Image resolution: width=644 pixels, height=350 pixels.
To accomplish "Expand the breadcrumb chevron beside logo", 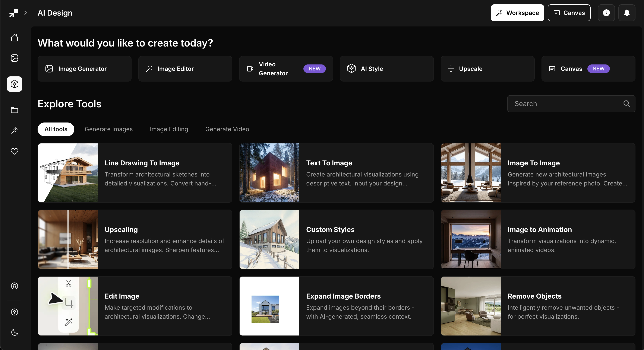I will point(25,13).
